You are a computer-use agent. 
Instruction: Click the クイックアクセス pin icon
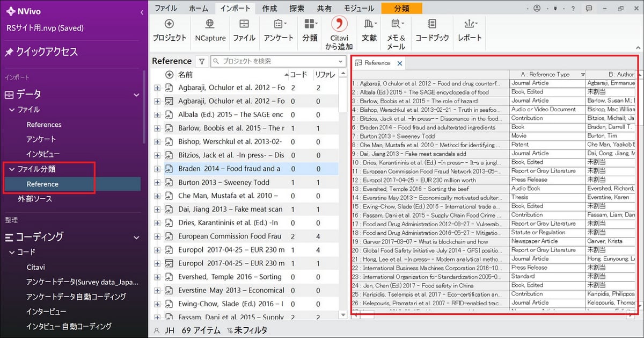tap(9, 52)
